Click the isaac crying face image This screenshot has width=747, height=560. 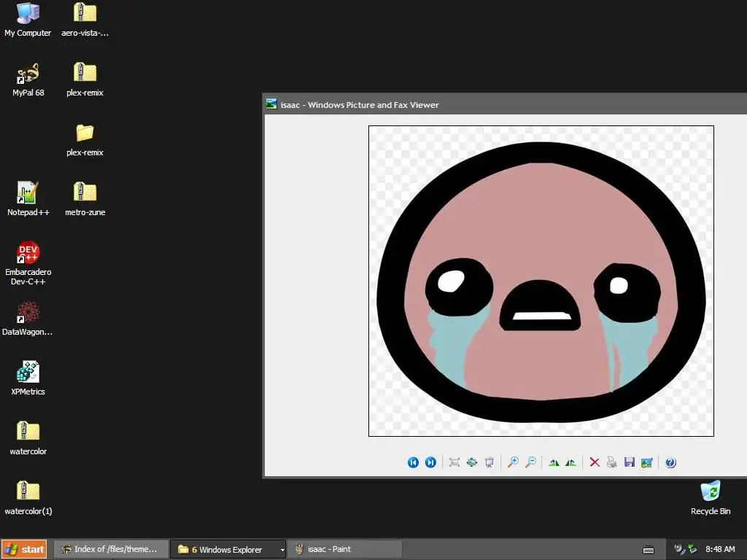[541, 281]
